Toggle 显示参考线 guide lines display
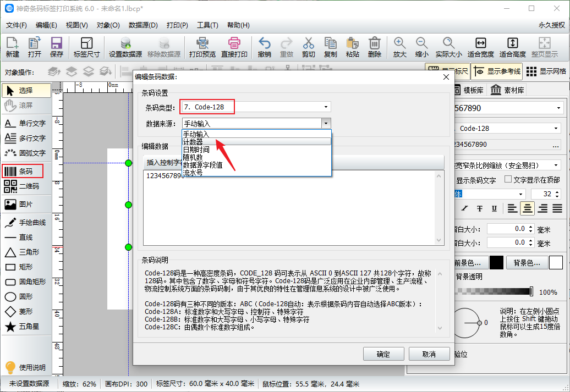570x392 pixels. (x=497, y=71)
